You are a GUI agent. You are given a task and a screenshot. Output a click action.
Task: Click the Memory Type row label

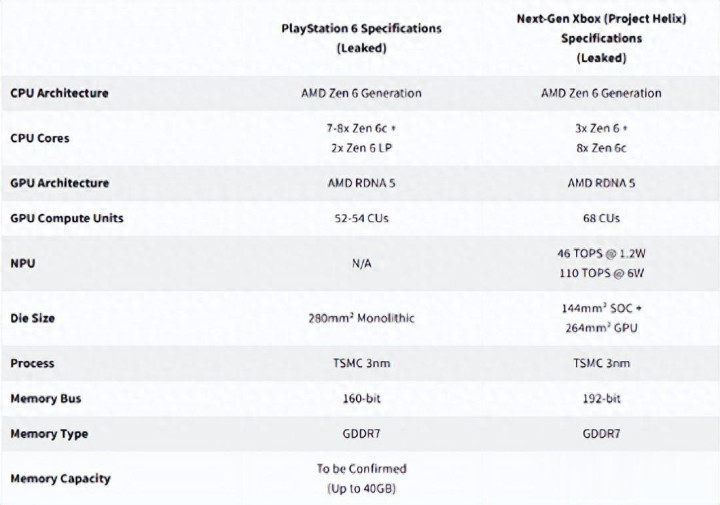(x=49, y=434)
